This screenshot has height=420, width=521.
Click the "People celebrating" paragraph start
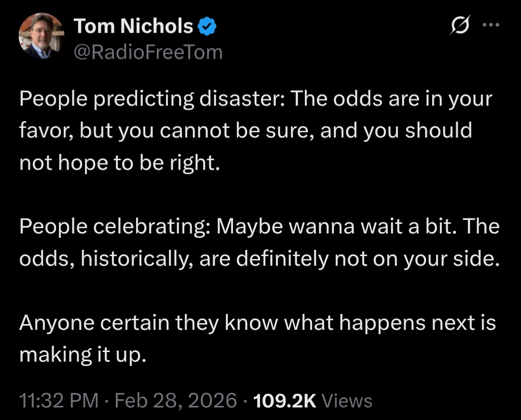(x=114, y=227)
